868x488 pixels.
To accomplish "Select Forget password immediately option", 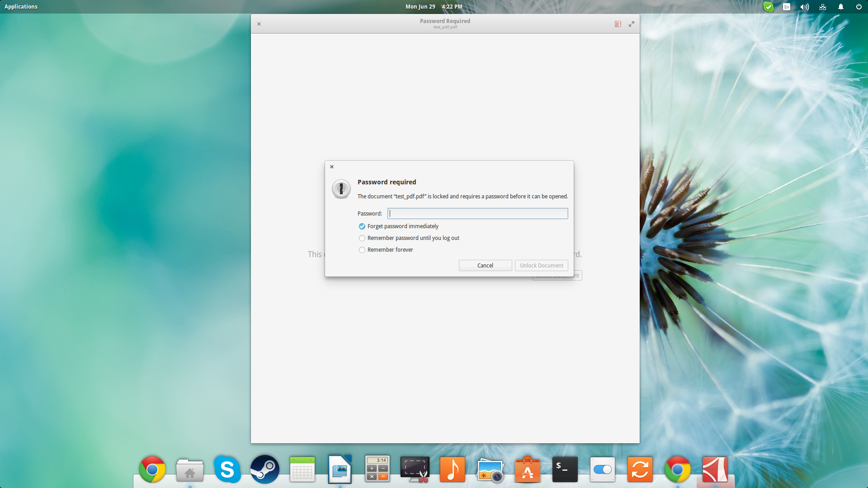I will 362,226.
